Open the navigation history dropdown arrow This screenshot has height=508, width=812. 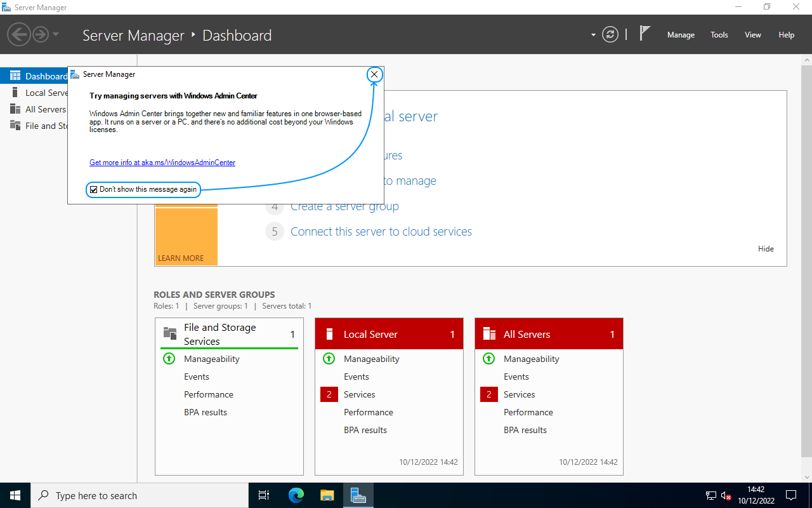(56, 34)
